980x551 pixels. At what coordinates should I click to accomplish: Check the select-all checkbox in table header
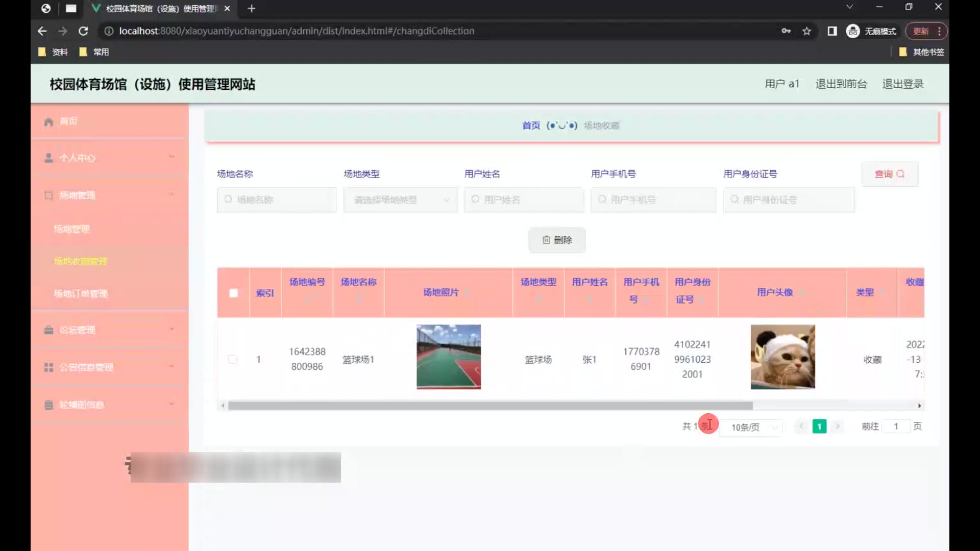(x=233, y=293)
